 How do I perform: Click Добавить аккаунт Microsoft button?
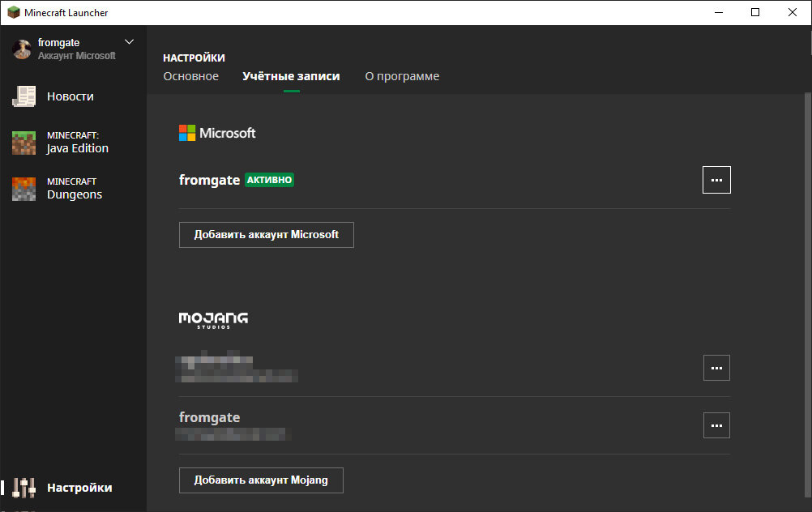[x=266, y=235]
